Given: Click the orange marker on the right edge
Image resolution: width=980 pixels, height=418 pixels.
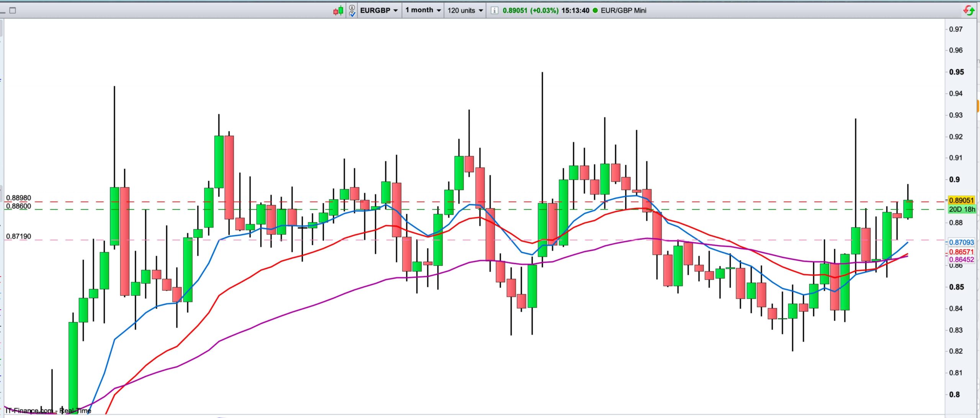Looking at the screenshot, I should coord(978,105).
